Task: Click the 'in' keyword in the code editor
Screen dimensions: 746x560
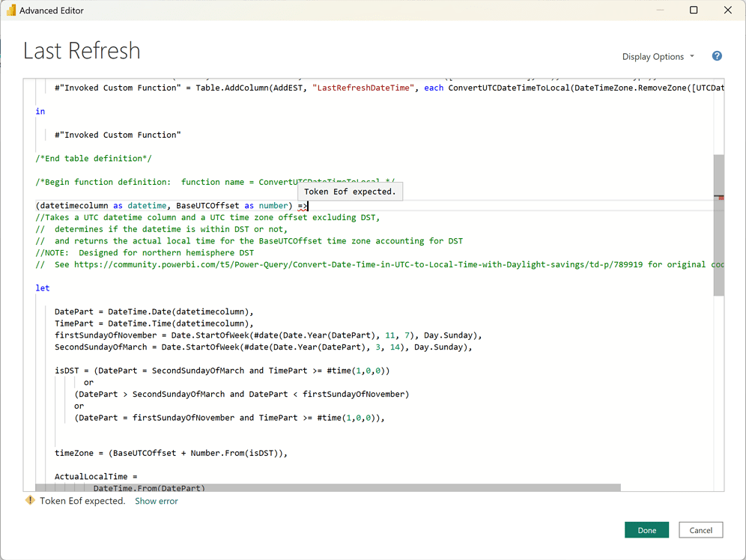Action: [x=40, y=111]
